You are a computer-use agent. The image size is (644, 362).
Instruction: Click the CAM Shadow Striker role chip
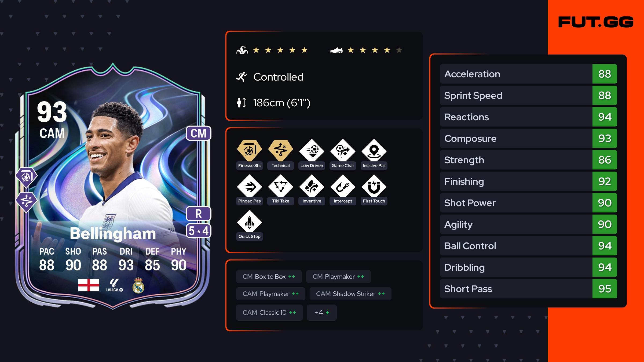(x=350, y=294)
